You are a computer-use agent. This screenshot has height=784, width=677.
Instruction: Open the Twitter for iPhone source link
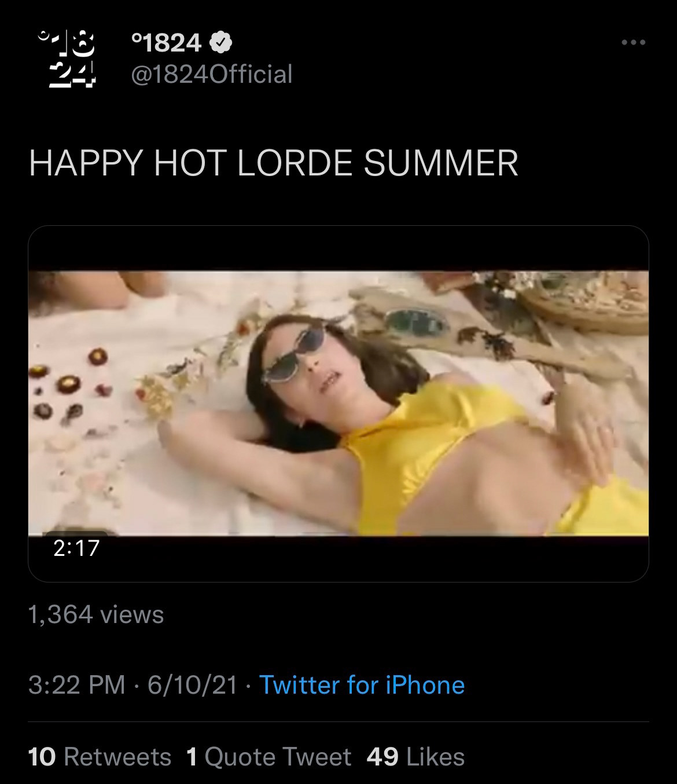coord(362,685)
